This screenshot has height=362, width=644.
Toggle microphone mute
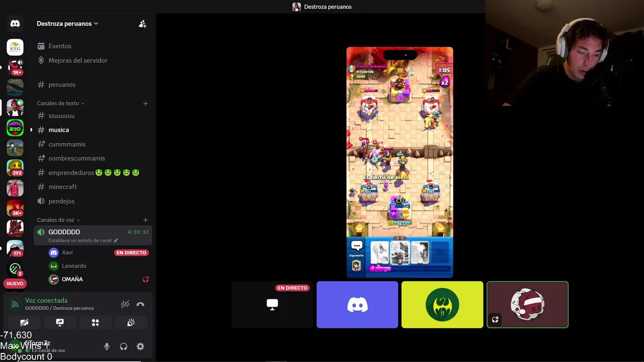pos(107,346)
